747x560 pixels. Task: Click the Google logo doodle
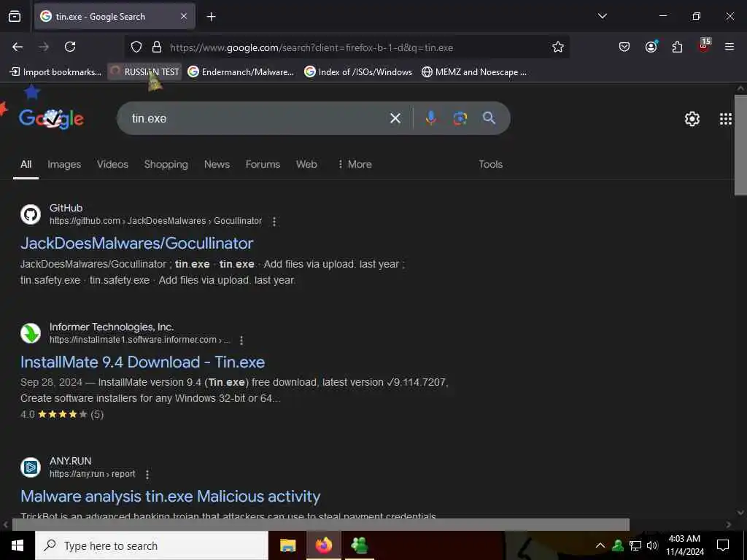52,118
